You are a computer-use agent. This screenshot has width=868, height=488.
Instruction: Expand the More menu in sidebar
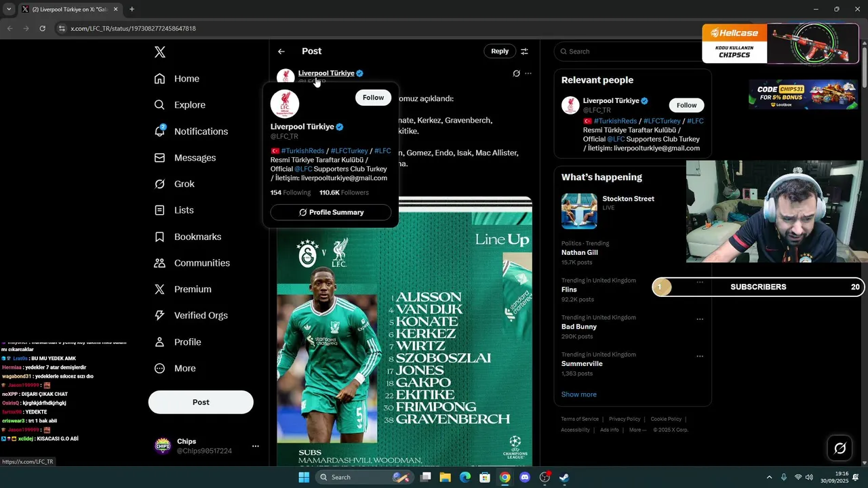[174, 369]
